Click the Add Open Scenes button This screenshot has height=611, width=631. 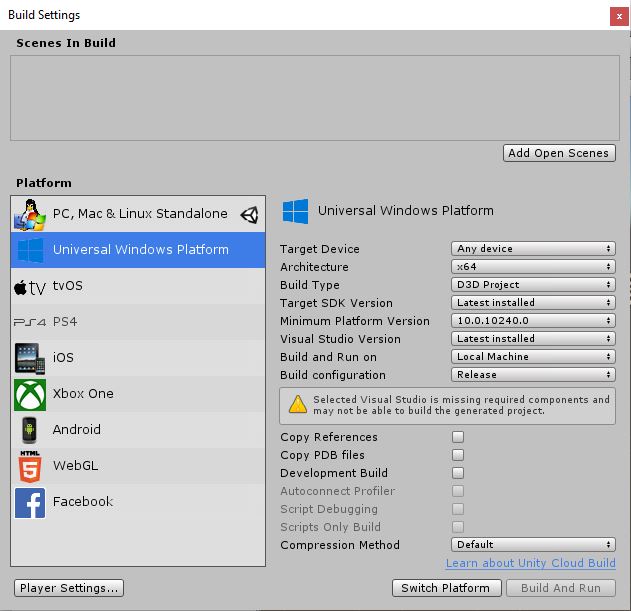tap(559, 153)
